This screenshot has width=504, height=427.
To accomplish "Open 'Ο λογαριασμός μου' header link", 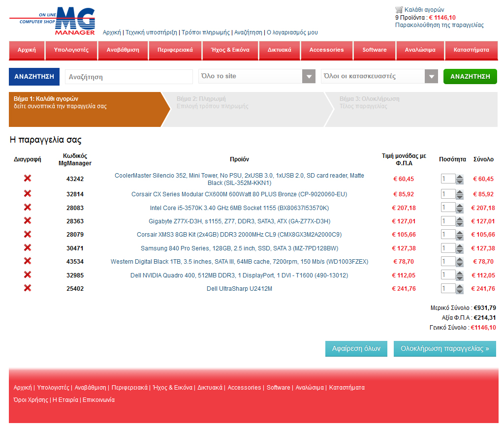I will pyautogui.click(x=292, y=32).
